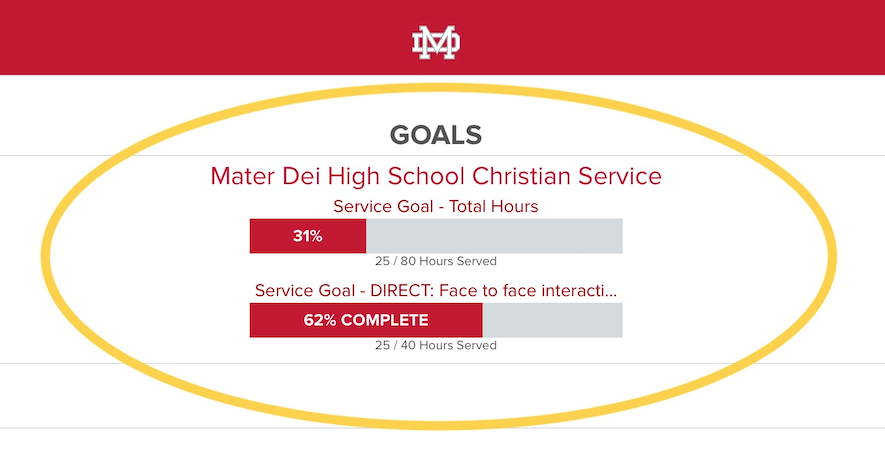Select the GOALS section heading

point(436,135)
